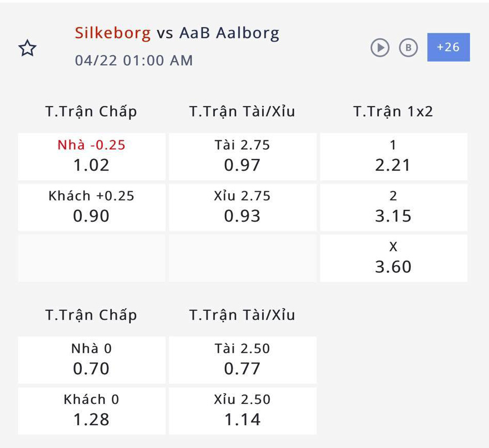Select Khách 0 odds 1.28

(x=92, y=411)
